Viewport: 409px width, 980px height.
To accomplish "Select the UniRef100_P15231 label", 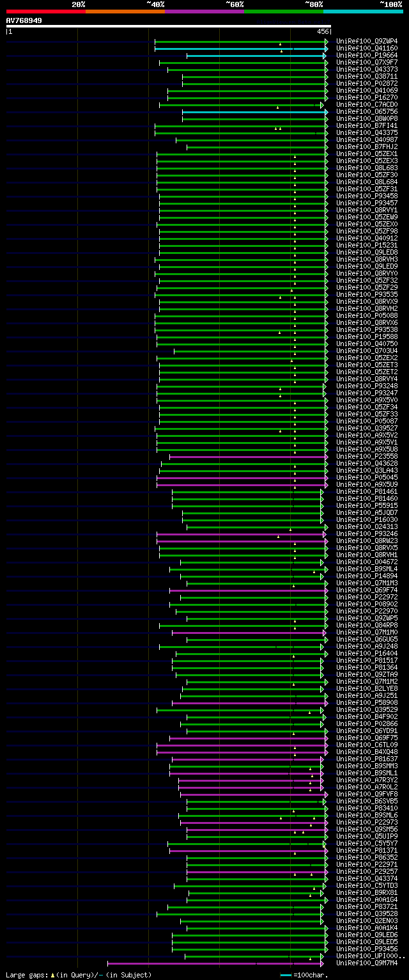I will coord(366,245).
